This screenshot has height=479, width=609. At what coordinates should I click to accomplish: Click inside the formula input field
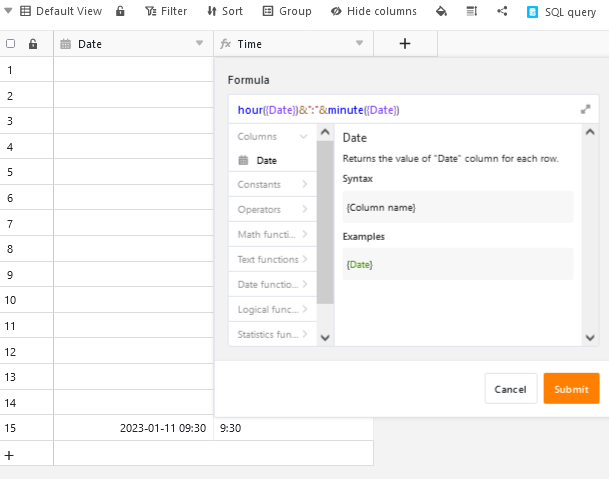(400, 109)
